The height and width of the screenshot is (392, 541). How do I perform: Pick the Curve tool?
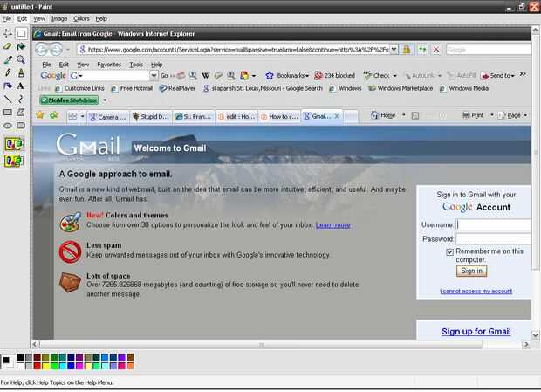(21, 100)
